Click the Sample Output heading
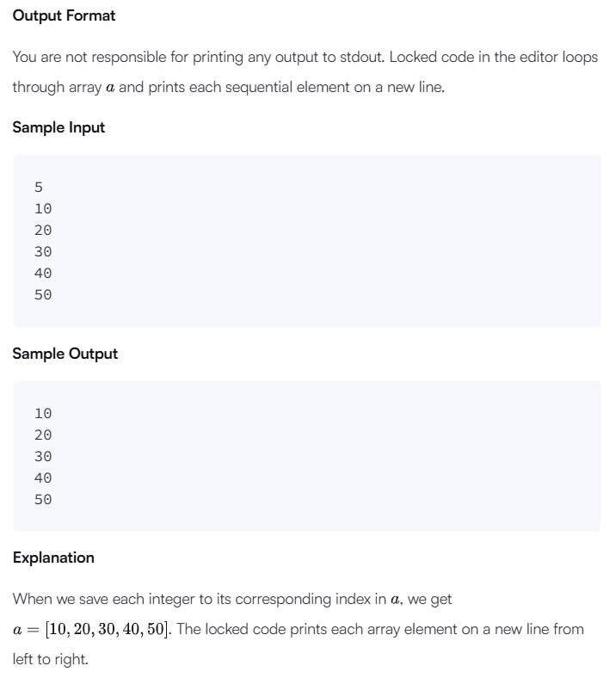This screenshot has width=616, height=678. [65, 354]
